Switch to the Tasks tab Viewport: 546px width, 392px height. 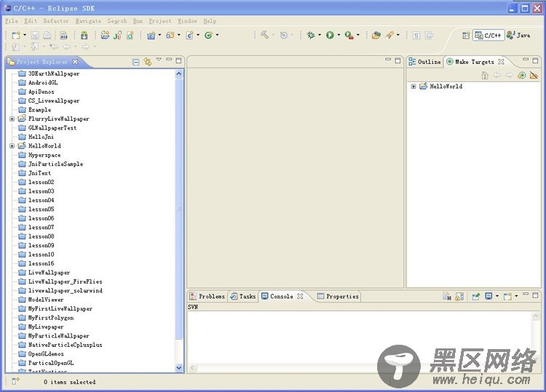click(x=243, y=296)
